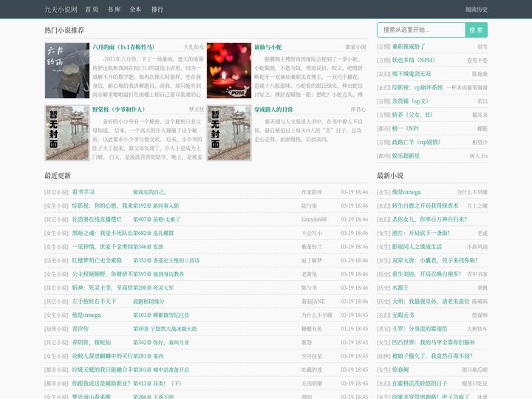Open chapter 第411章 异类！（下）
The height and width of the screenshot is (399, 532).
coord(157,383)
